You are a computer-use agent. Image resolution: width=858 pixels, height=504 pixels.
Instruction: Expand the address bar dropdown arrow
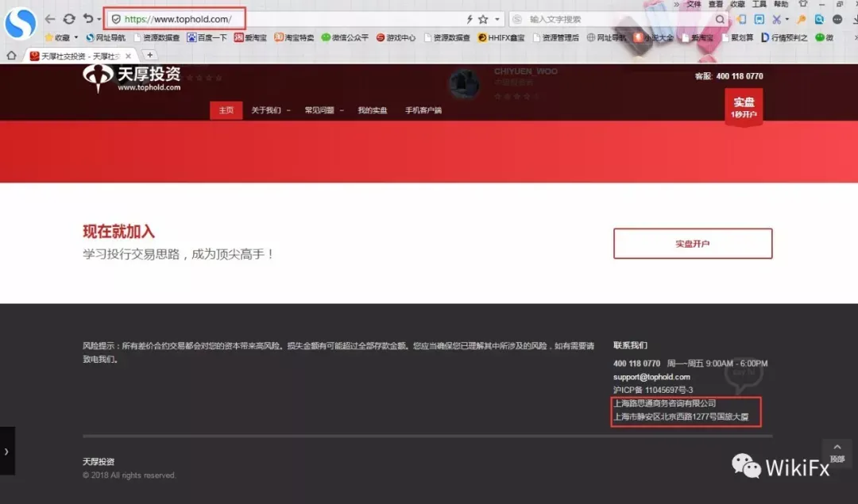point(497,19)
